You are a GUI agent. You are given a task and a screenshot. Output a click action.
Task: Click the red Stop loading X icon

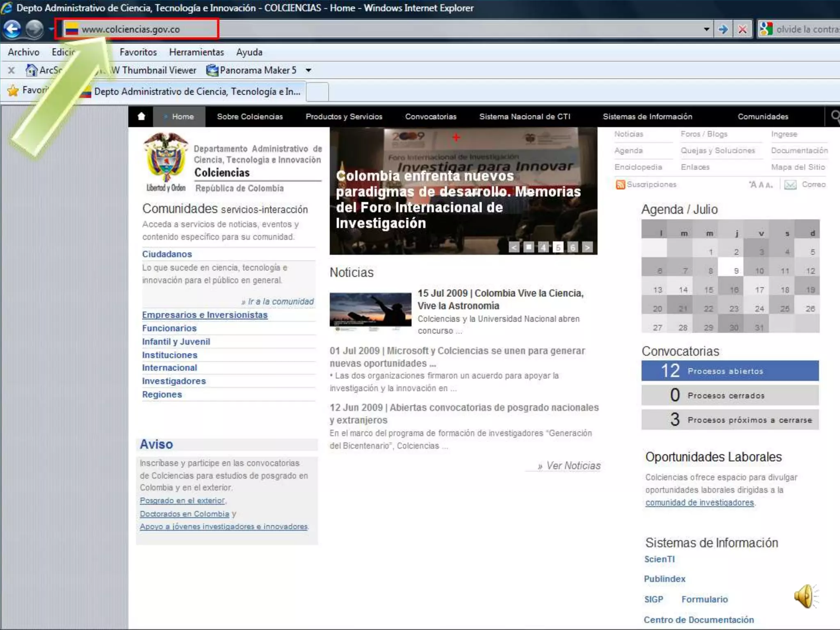tap(742, 29)
